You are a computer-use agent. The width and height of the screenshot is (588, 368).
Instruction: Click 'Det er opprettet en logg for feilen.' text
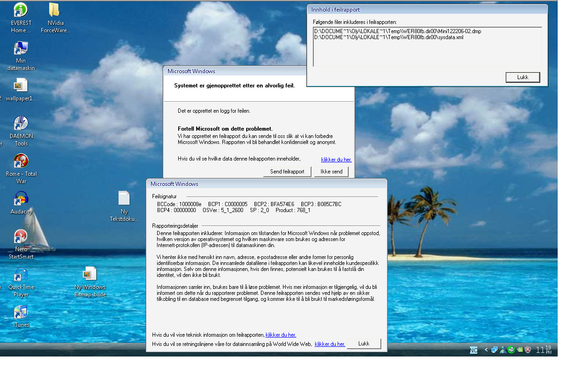tap(214, 111)
